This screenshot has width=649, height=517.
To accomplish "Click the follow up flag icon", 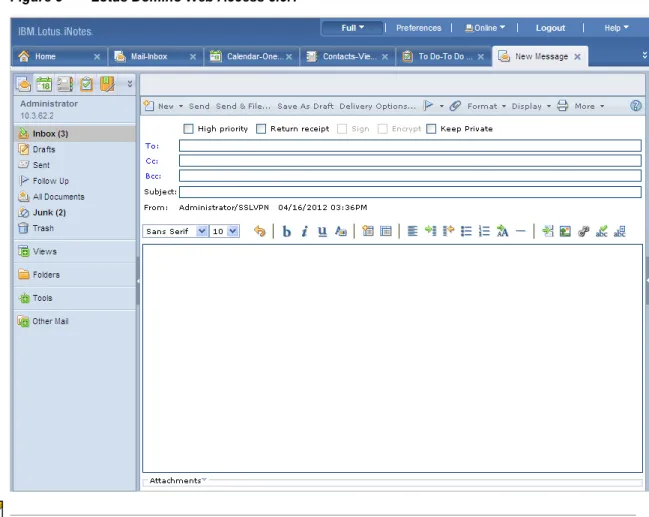I will pyautogui.click(x=428, y=106).
